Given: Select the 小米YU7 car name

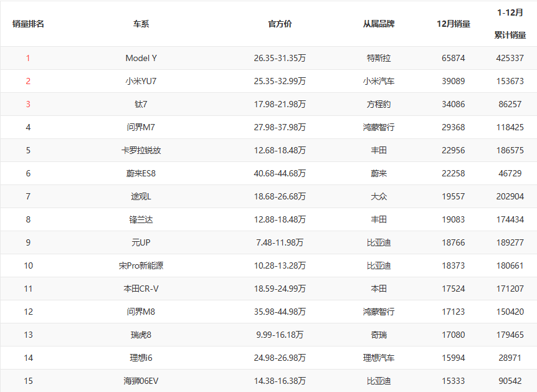Looking at the screenshot, I should pyautogui.click(x=141, y=81).
